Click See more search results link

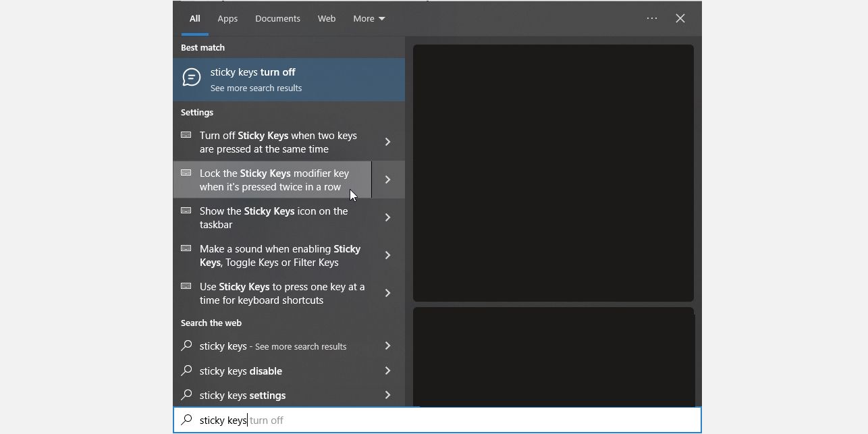pyautogui.click(x=256, y=88)
